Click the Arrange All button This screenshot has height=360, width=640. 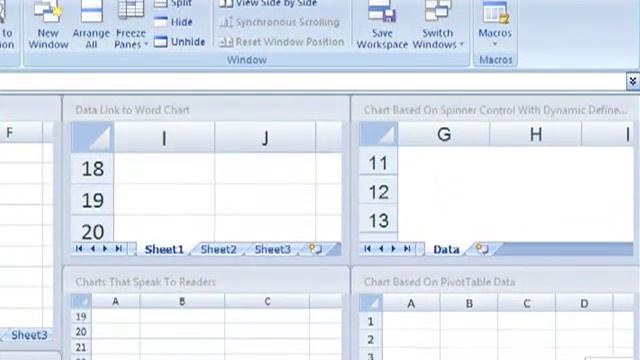(91, 25)
